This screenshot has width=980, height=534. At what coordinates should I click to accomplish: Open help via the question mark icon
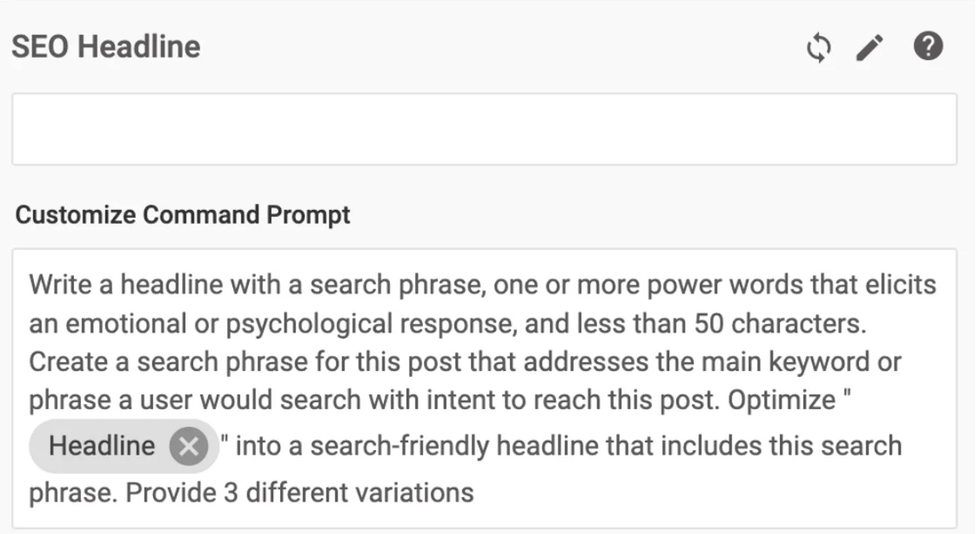point(928,46)
